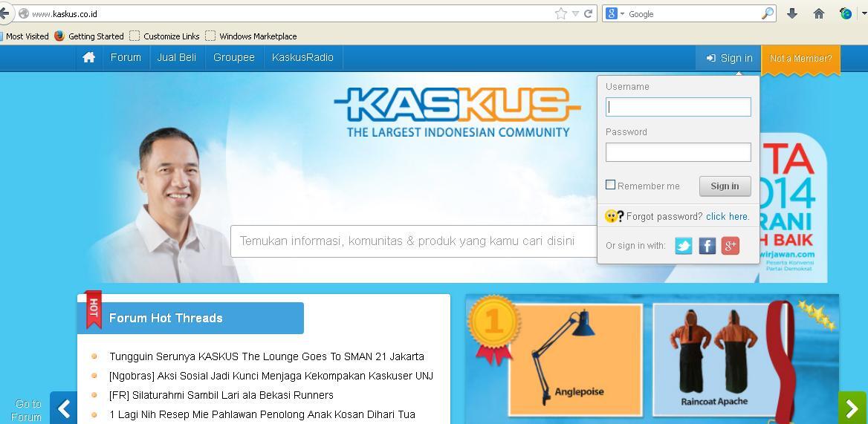
Task: Click the forgot password click here link
Action: click(728, 217)
